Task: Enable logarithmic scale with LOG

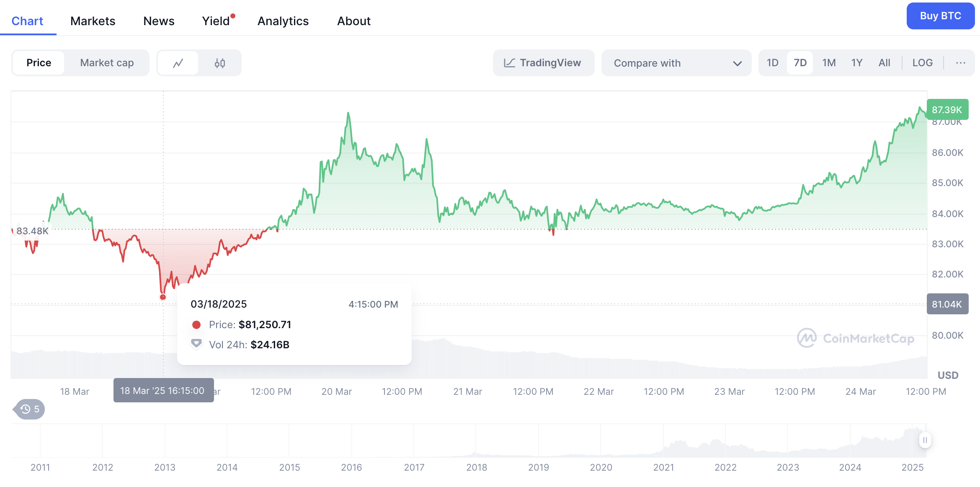Action: point(923,62)
